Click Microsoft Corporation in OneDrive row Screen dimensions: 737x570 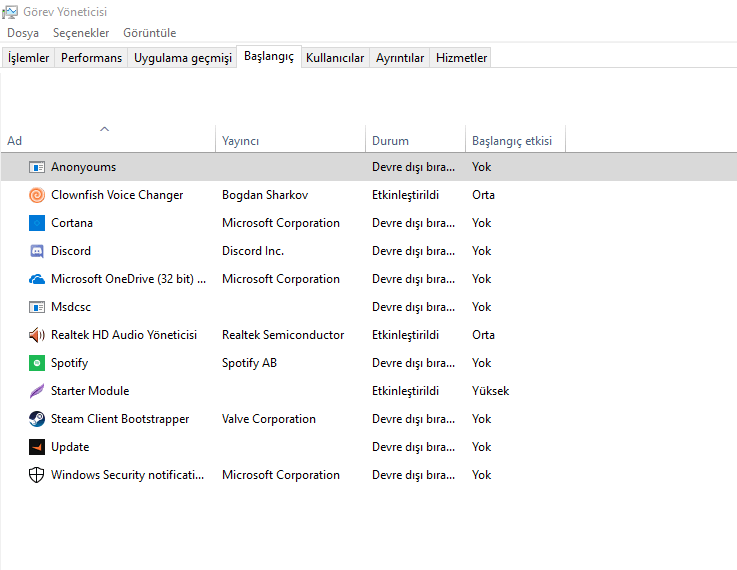pos(281,279)
